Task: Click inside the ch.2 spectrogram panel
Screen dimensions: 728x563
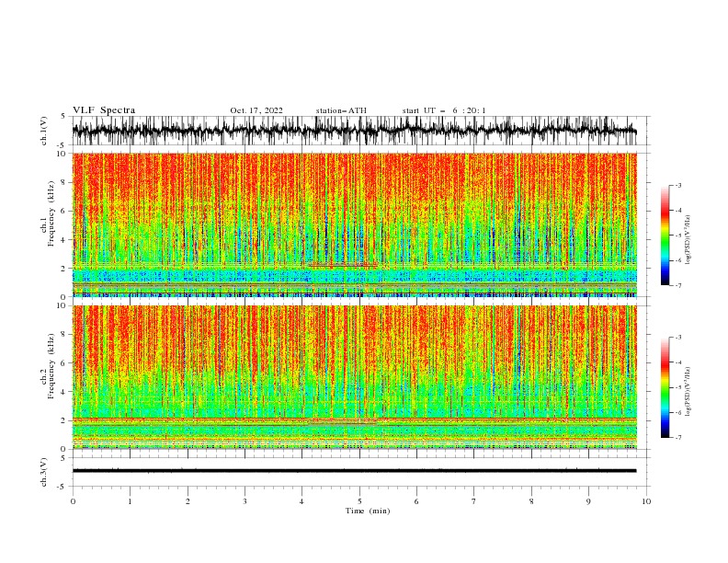Action: tap(355, 377)
